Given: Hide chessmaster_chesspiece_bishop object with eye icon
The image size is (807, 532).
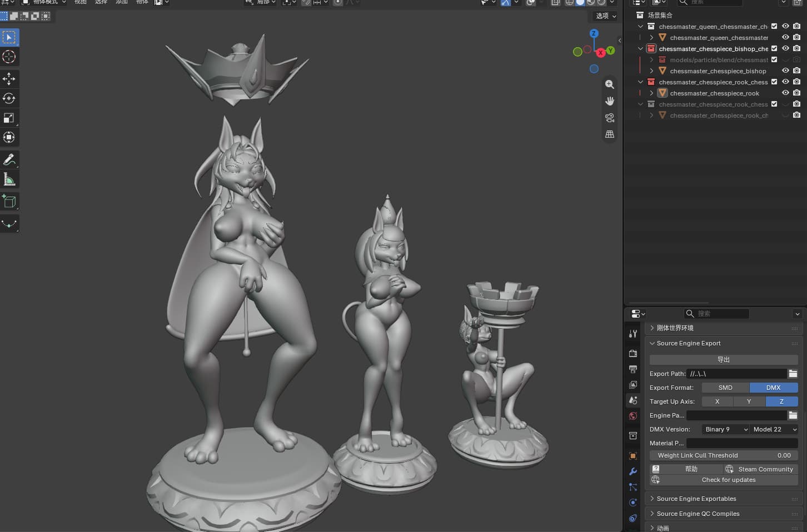Looking at the screenshot, I should tap(785, 71).
